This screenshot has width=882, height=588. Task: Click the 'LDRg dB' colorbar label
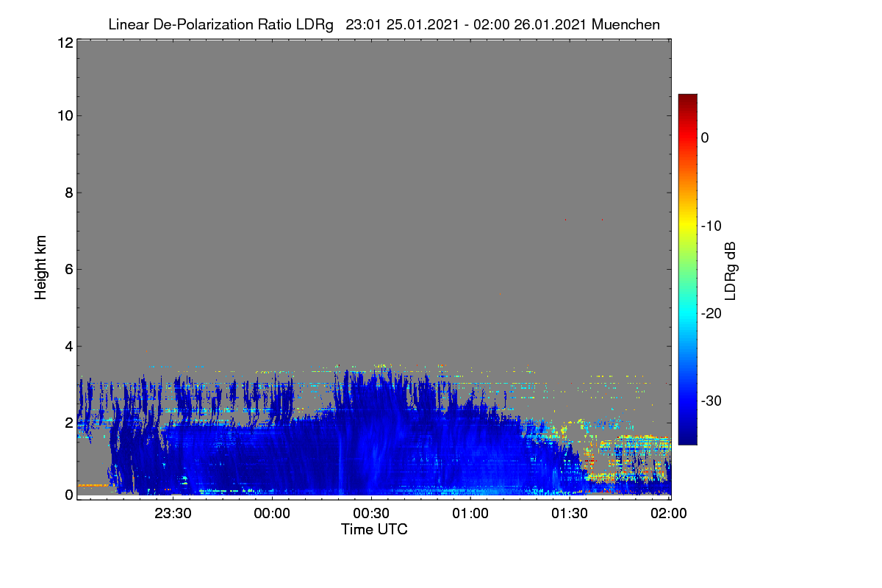coord(730,270)
